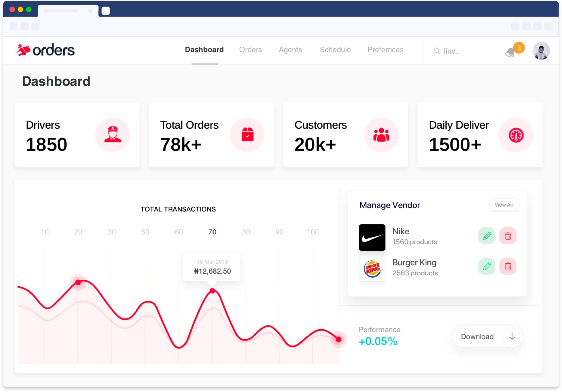Click the Drivers card driver icon
Viewport: 562px width, 392px height.
(x=113, y=135)
